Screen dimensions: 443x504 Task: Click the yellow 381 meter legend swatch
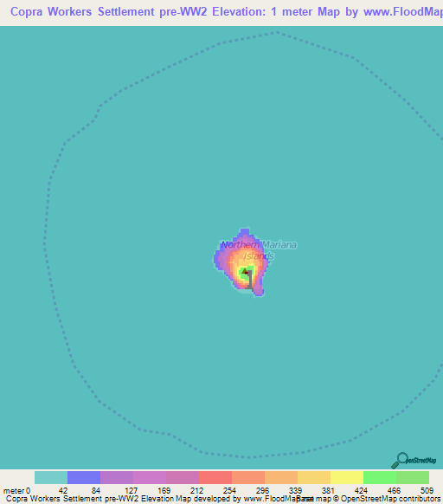pyautogui.click(x=347, y=477)
